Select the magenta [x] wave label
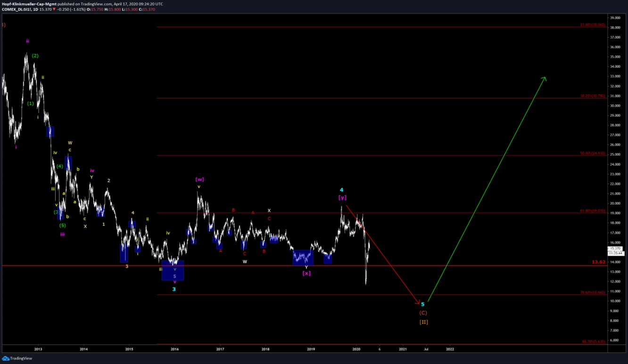The image size is (628, 364). point(306,273)
